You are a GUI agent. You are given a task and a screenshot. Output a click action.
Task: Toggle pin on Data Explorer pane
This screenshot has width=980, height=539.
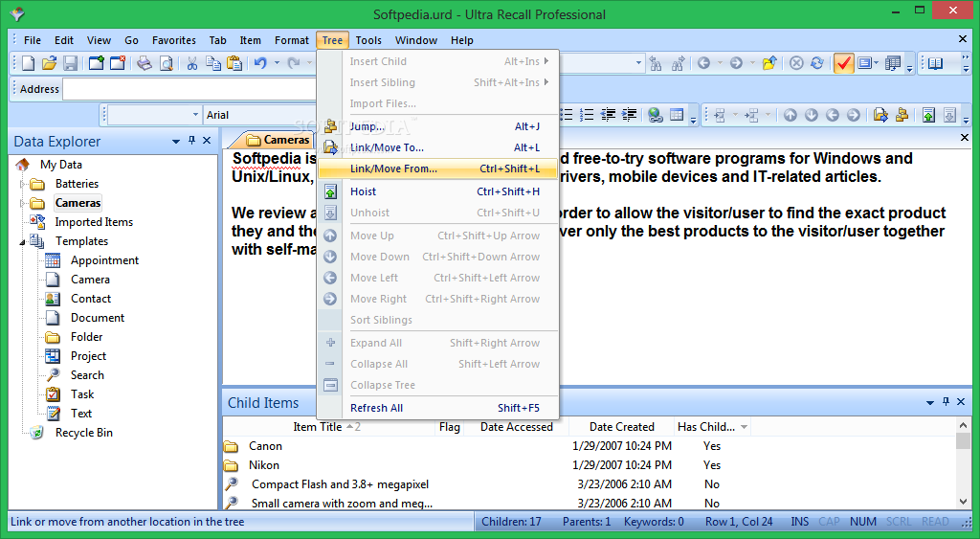click(191, 141)
